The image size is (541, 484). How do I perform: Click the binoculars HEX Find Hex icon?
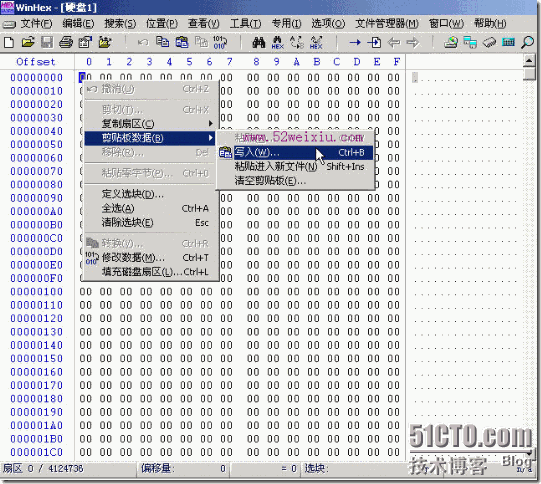coord(278,42)
